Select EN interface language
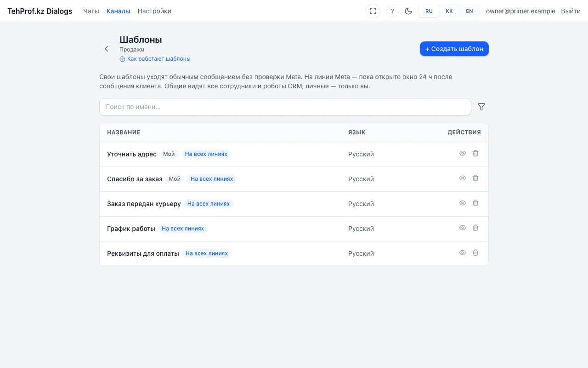Screen dimensions: 588x368 click(469, 11)
